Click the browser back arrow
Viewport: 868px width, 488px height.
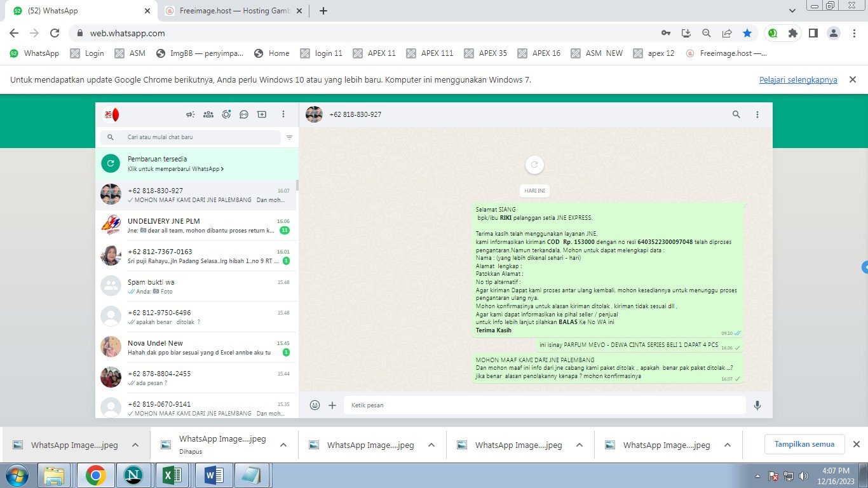pos(14,33)
